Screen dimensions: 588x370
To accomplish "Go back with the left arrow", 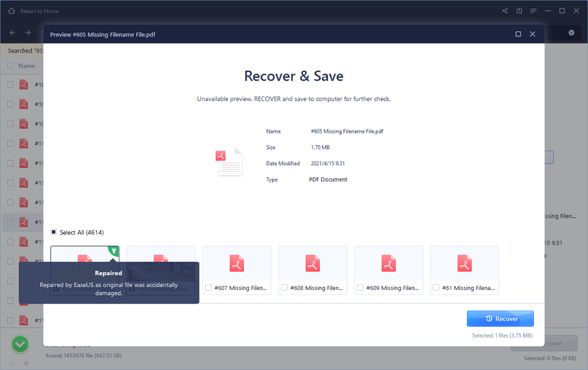I will 12,33.
